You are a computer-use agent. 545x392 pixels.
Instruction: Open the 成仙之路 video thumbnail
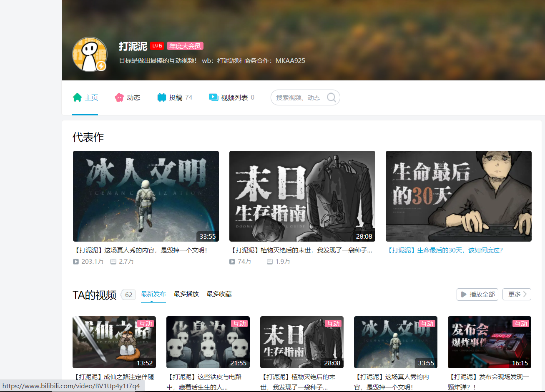point(114,342)
